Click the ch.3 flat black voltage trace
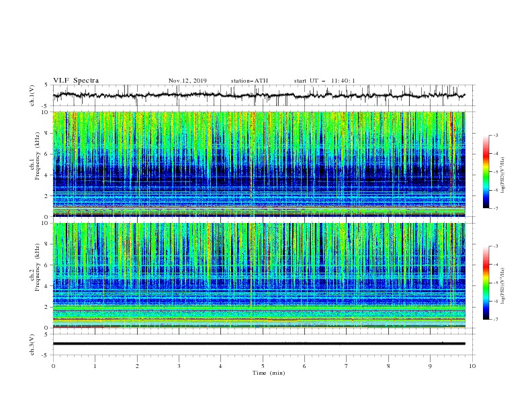532x411 pixels. tap(259, 344)
